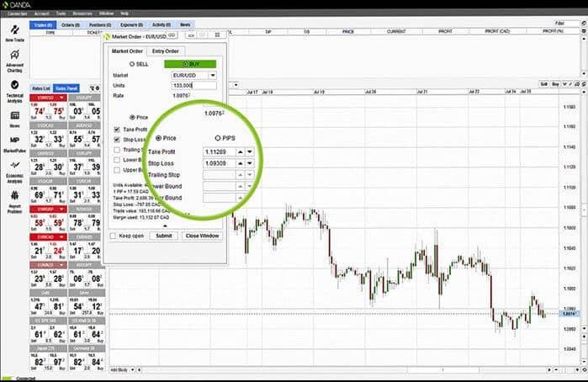Select the SELL radio button
Viewport: 588px width, 382px height.
[x=131, y=64]
